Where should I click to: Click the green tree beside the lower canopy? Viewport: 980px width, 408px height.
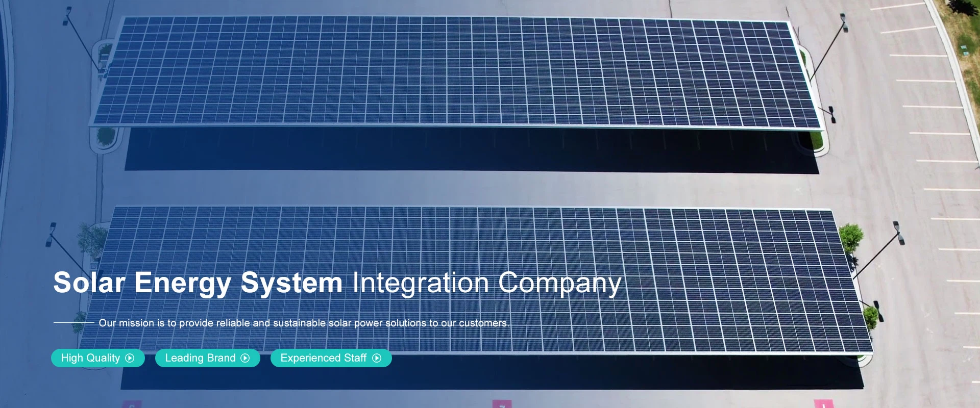850,238
